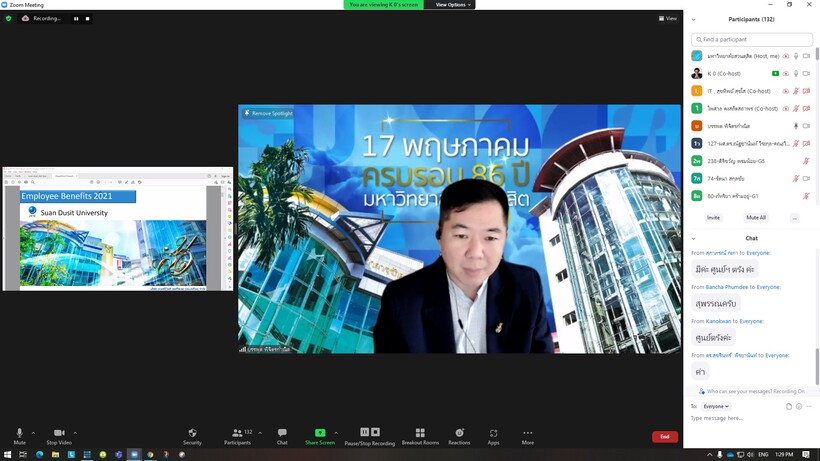820x461 pixels.
Task: Click the chat messages scrollbar
Action: (816, 366)
